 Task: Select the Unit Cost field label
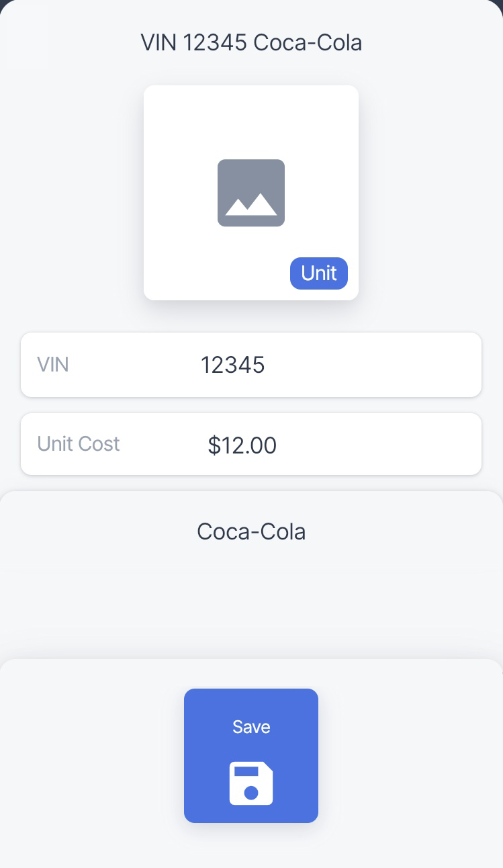[79, 444]
